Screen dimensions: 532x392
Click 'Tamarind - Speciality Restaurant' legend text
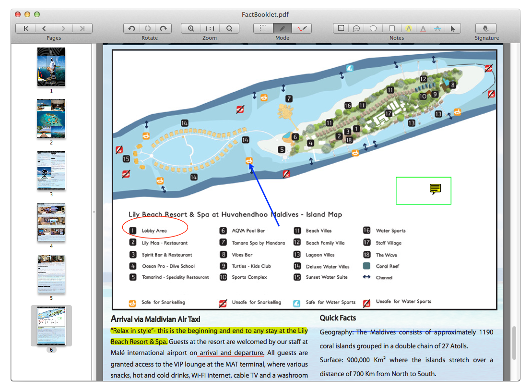(x=176, y=277)
